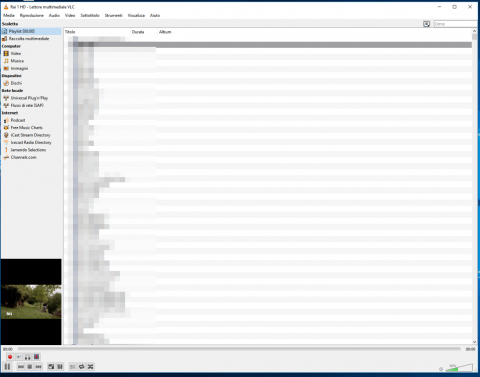Pause playback with the pause button
480x377 pixels.
click(x=7, y=367)
